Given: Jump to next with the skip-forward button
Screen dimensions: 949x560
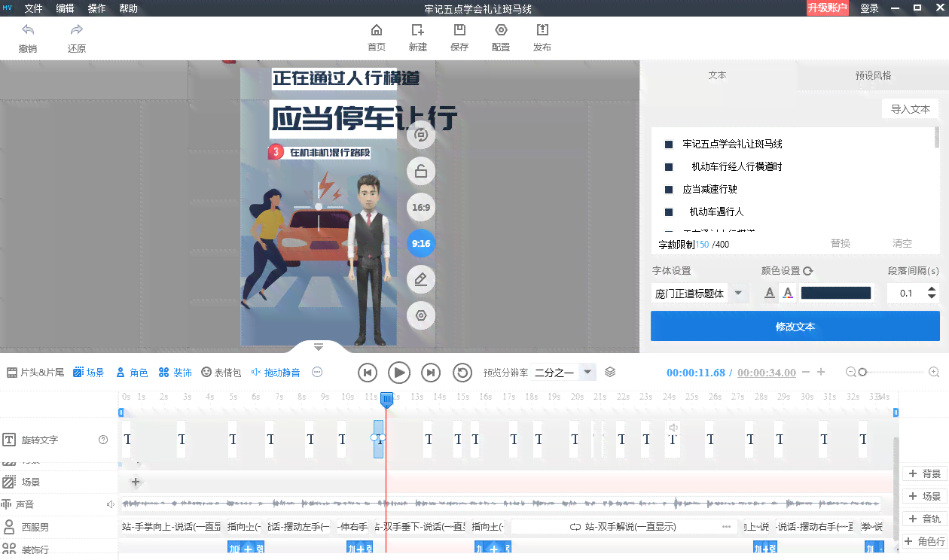Looking at the screenshot, I should [430, 373].
